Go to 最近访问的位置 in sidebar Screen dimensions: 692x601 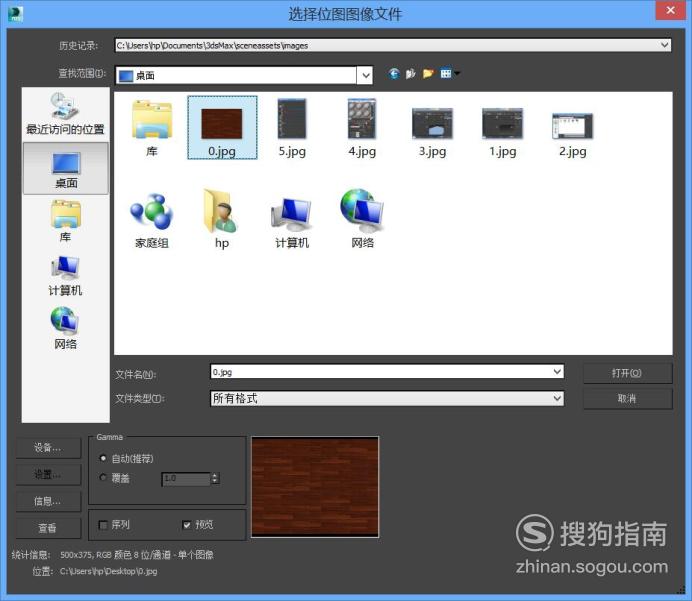click(x=65, y=114)
